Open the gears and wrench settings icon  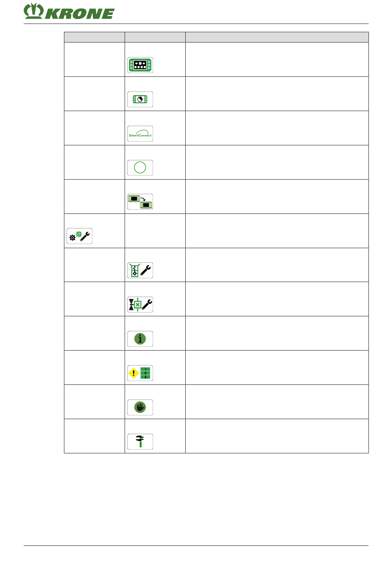point(80,236)
